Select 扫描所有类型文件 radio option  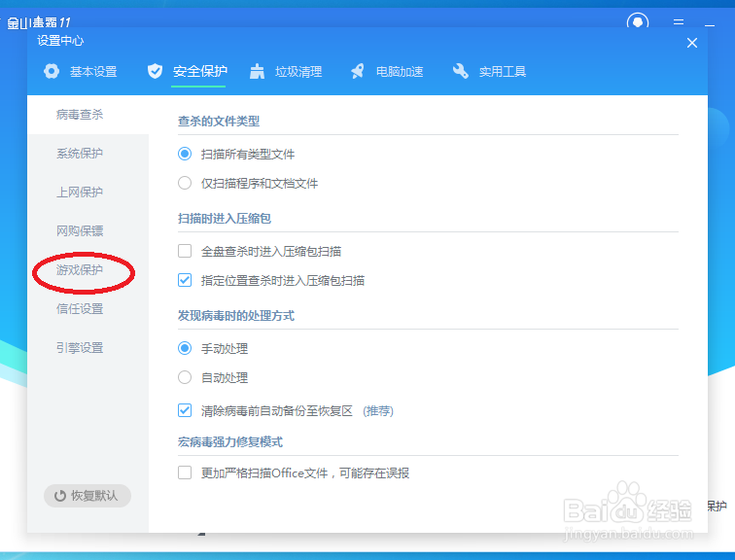click(x=185, y=154)
